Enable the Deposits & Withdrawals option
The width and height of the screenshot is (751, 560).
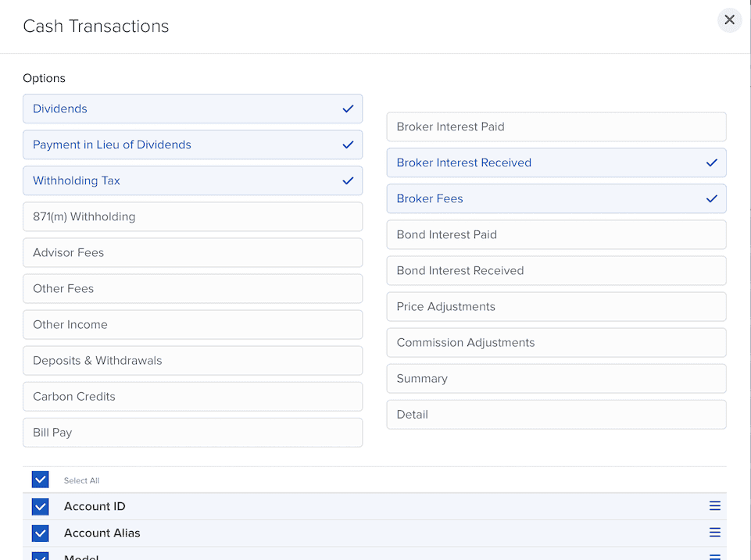click(192, 360)
